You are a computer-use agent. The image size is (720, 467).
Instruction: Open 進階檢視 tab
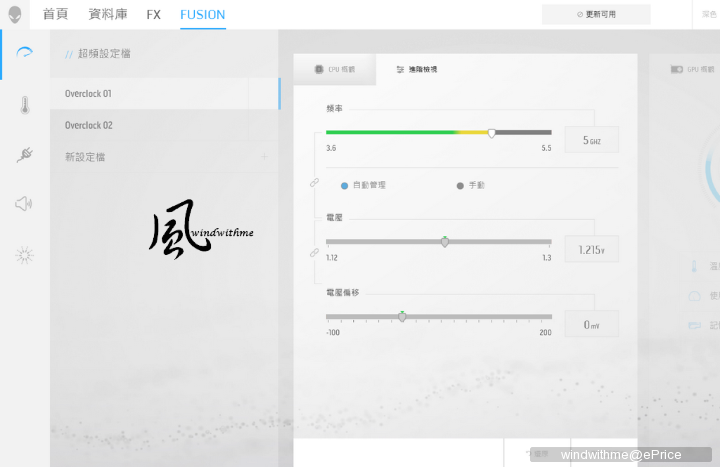[x=417, y=69]
